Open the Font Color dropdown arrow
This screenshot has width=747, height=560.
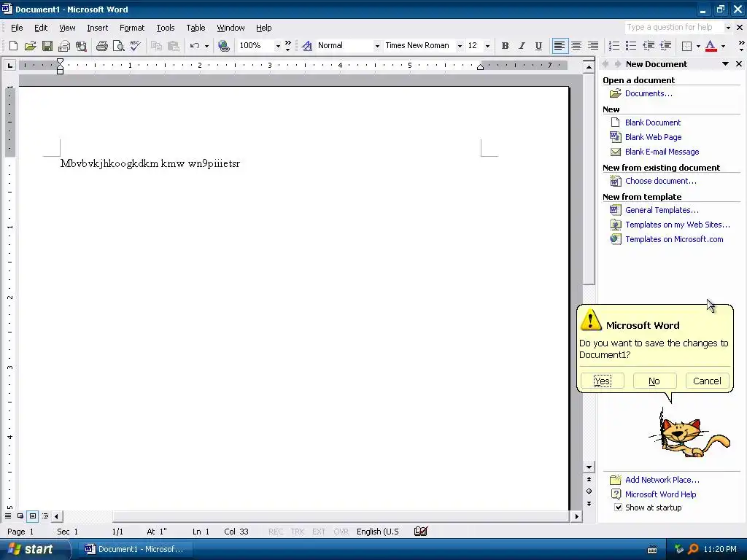723,46
